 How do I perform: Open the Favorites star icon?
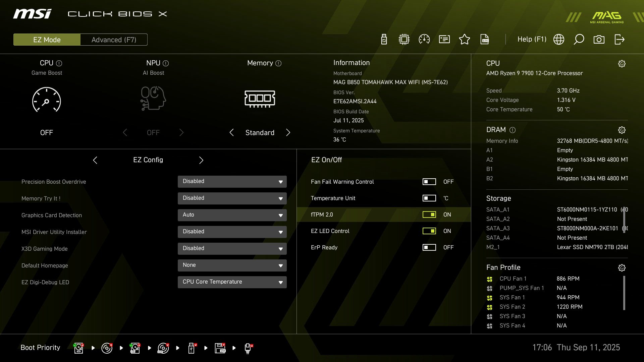(465, 40)
